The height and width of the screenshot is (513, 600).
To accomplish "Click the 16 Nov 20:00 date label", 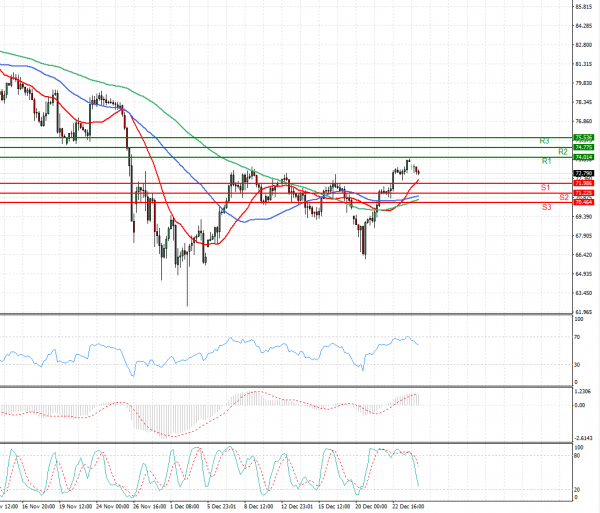I will pyautogui.click(x=38, y=507).
